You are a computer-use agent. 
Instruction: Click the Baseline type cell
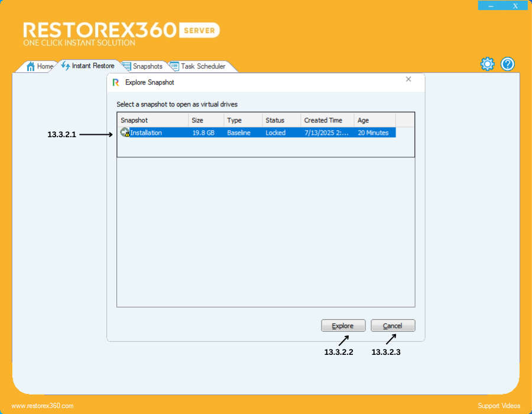[x=239, y=132]
